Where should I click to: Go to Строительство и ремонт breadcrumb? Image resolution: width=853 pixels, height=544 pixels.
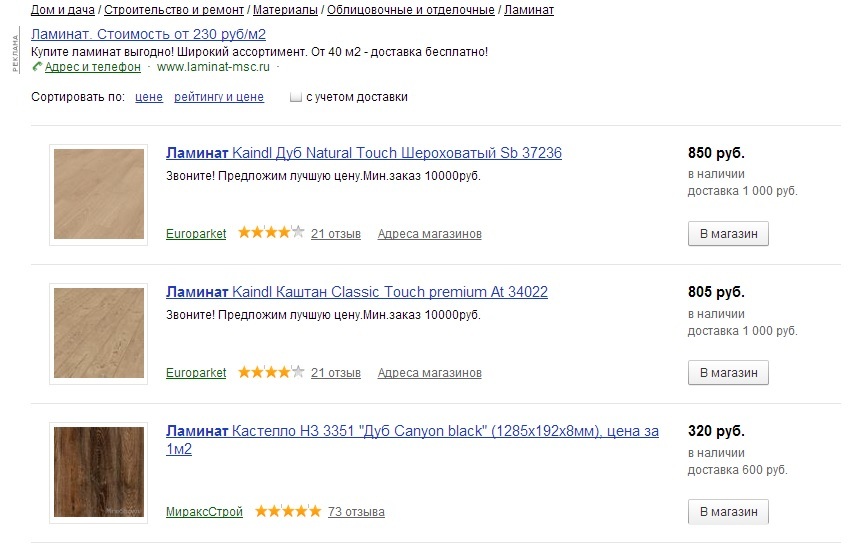coord(174,10)
